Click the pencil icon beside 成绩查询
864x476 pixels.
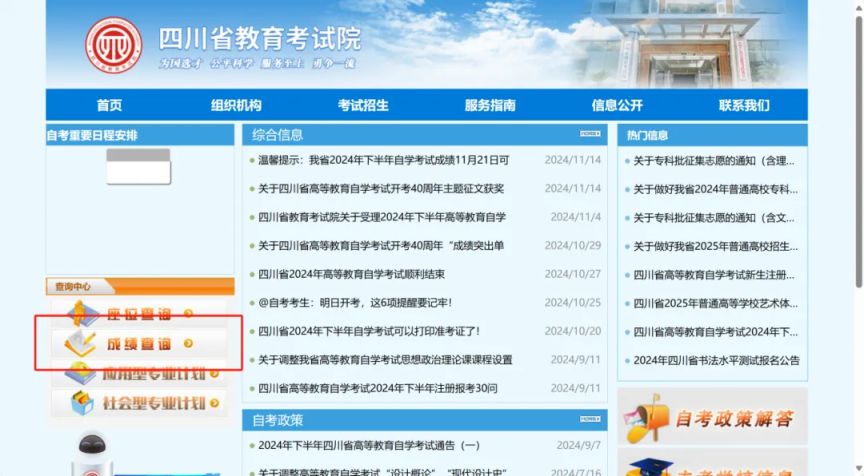pyautogui.click(x=80, y=344)
